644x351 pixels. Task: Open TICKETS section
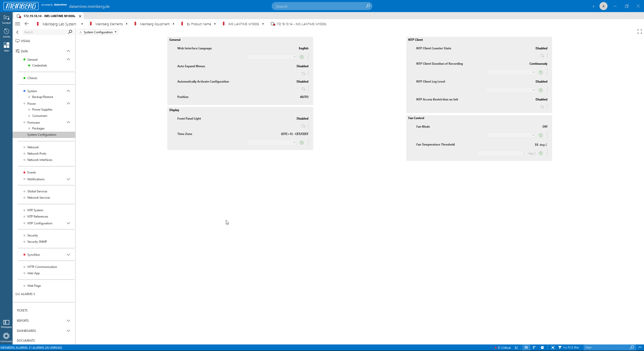click(22, 310)
